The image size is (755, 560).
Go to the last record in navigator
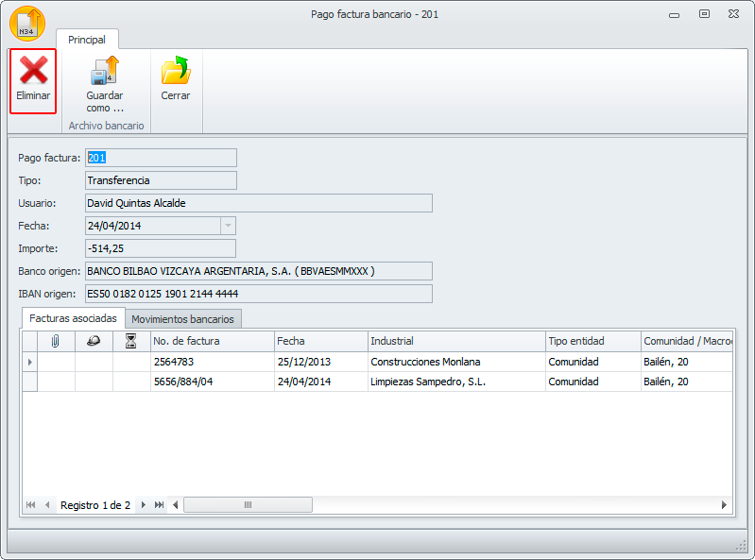(159, 505)
